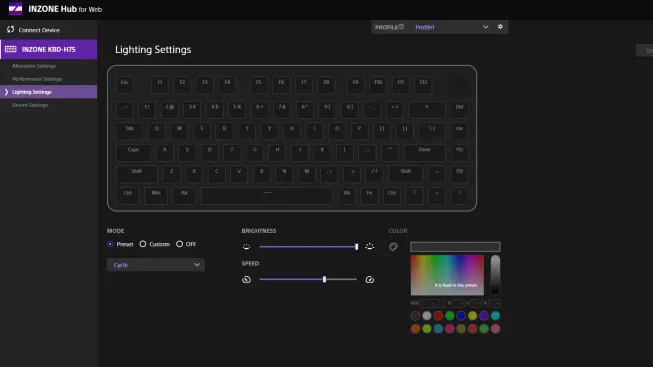This screenshot has height=367, width=653.
Task: Select the Esc key on keyboard
Action: point(125,84)
